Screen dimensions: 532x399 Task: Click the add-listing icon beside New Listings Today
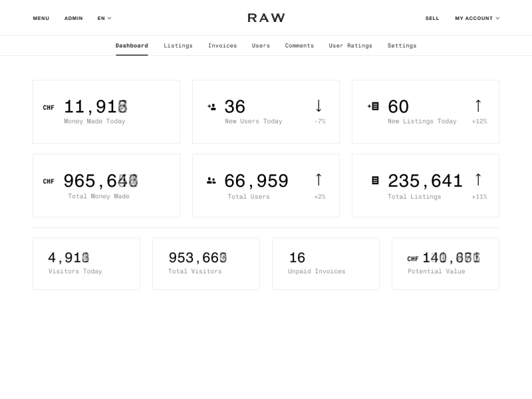[373, 106]
